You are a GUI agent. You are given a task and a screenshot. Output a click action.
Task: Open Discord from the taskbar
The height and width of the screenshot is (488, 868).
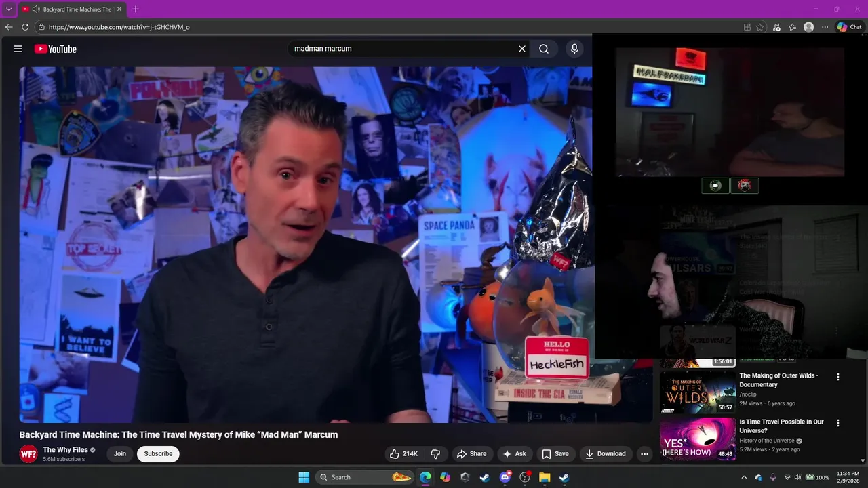(505, 477)
